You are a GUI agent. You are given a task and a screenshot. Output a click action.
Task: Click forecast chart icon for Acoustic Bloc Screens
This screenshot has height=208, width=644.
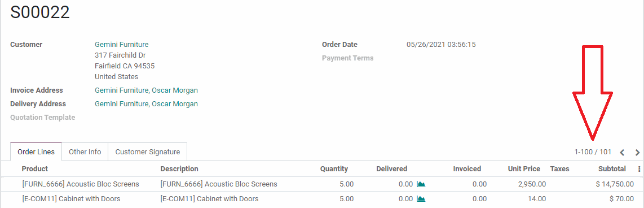click(x=421, y=184)
